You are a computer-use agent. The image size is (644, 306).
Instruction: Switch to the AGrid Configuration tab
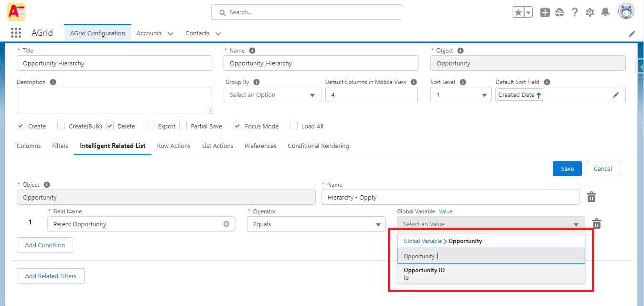(97, 33)
